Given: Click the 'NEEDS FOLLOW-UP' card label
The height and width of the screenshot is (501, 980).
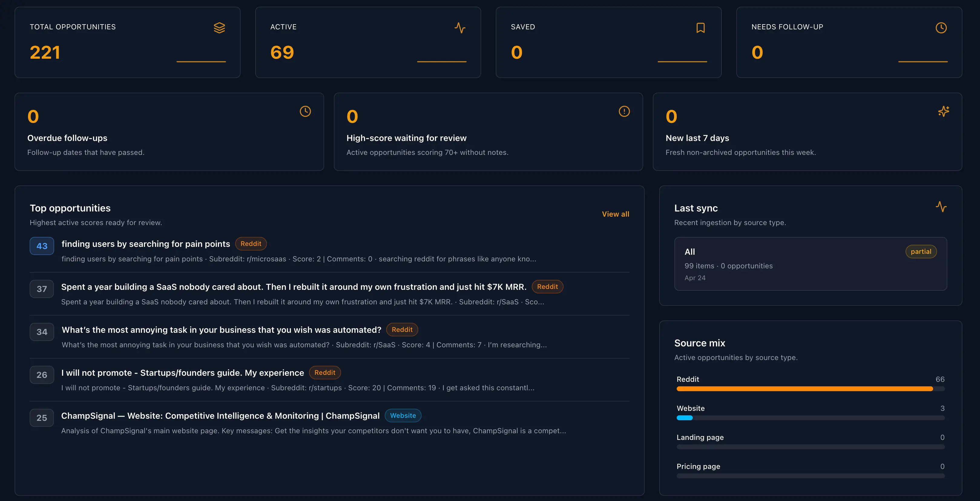Looking at the screenshot, I should [787, 27].
